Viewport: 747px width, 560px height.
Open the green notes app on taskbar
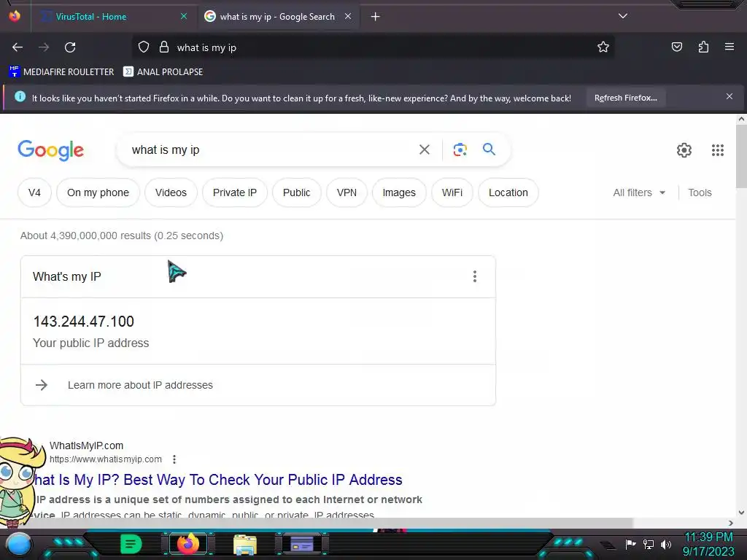tap(131, 544)
